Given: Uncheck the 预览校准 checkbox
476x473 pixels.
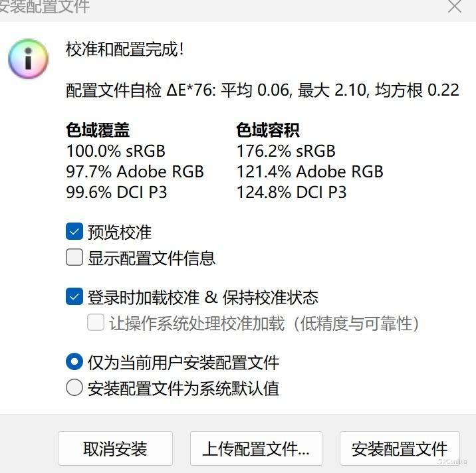Looking at the screenshot, I should [x=74, y=231].
